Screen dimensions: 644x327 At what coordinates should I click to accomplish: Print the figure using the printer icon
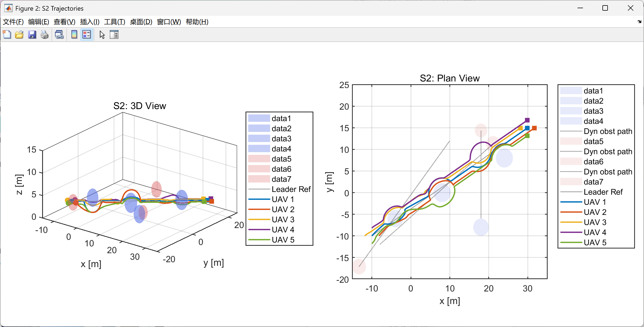[44, 35]
